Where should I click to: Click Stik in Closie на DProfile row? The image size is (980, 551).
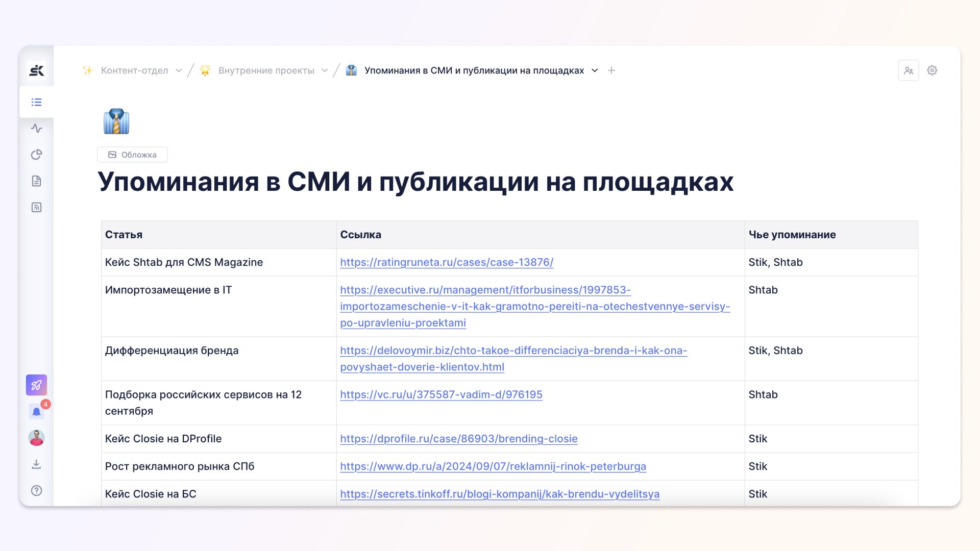758,439
